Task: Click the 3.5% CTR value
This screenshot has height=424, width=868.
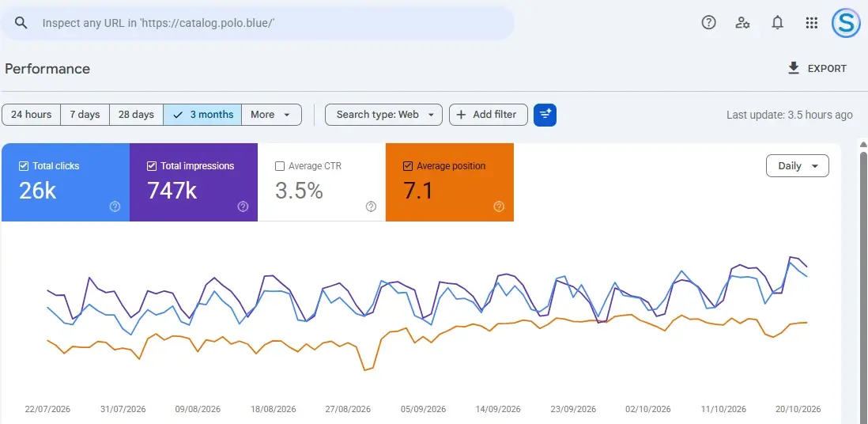Action: tap(299, 190)
